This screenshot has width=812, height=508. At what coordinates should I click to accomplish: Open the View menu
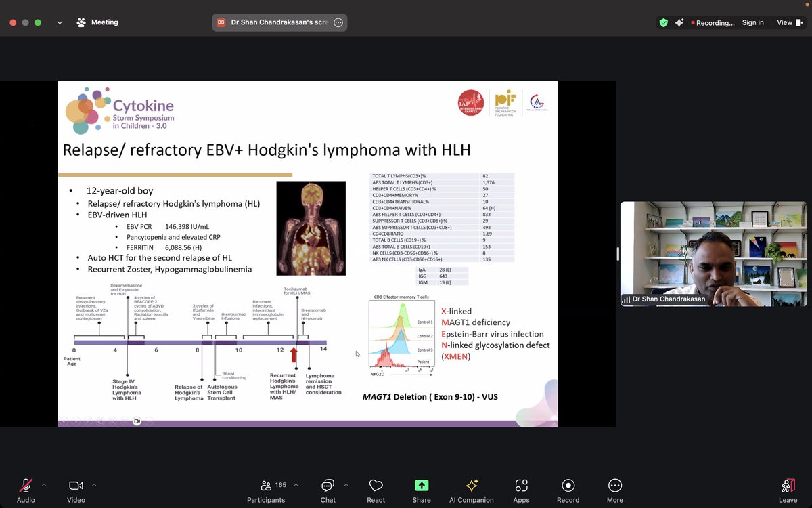(788, 22)
